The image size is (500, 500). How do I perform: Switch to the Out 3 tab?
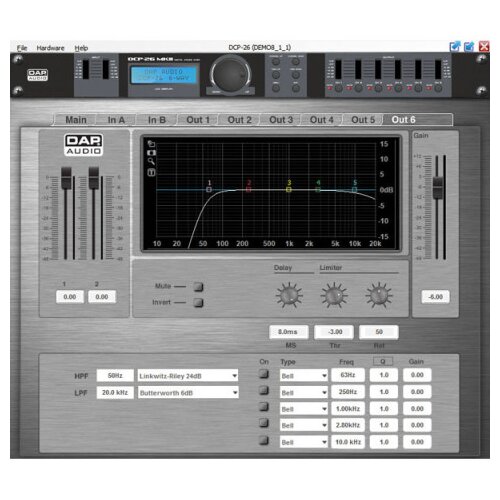281,120
